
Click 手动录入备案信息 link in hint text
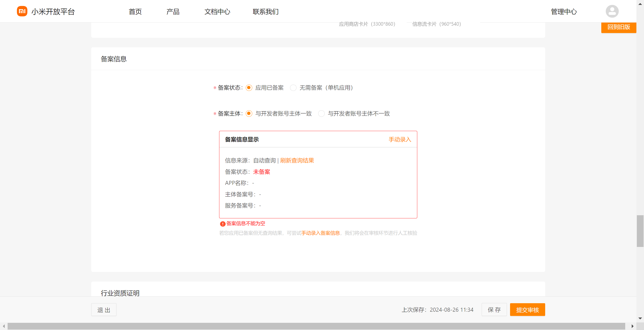coord(320,233)
